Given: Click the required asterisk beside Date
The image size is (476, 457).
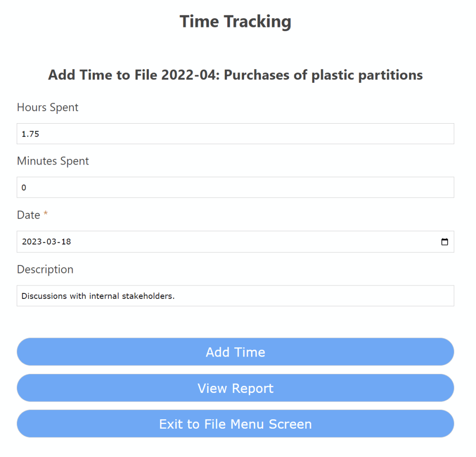Looking at the screenshot, I should pyautogui.click(x=46, y=215).
